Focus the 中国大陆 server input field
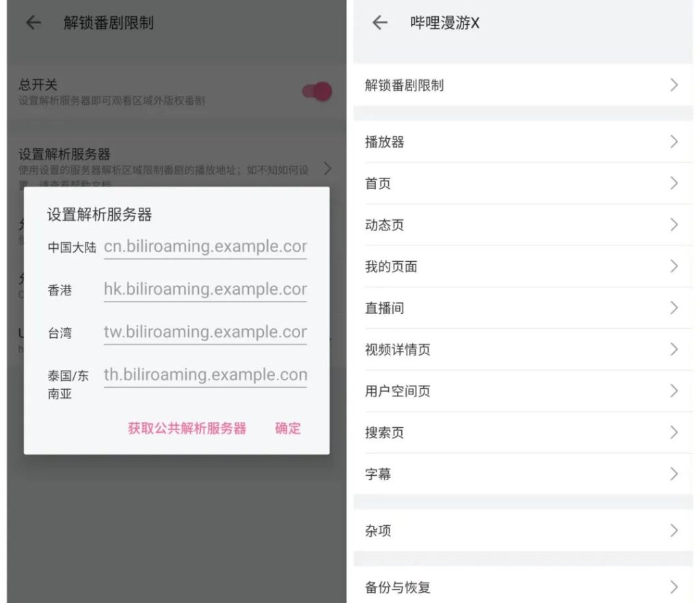This screenshot has width=700, height=603. 205,247
